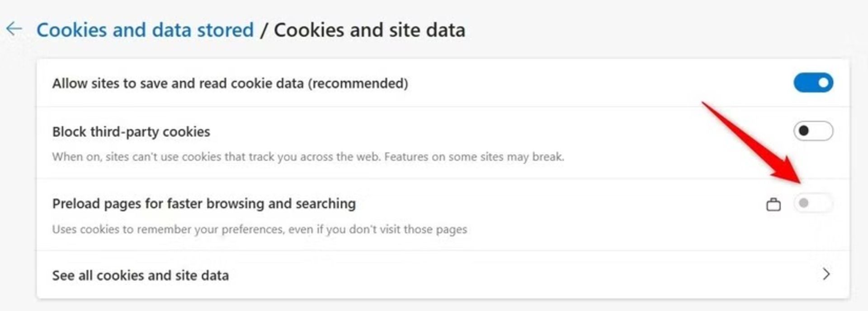Disable Allow sites to save cookie data
868x311 pixels.
pyautogui.click(x=813, y=83)
